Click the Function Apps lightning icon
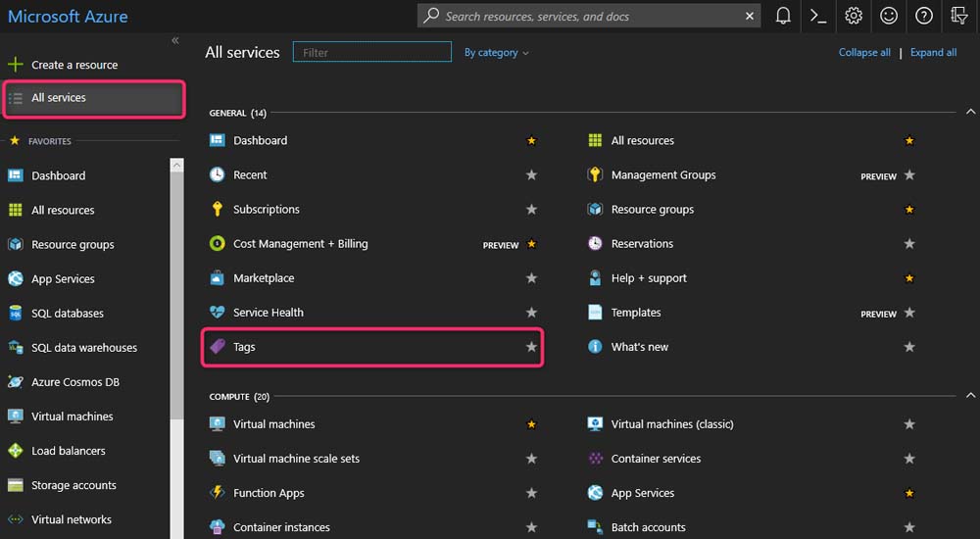The height and width of the screenshot is (539, 980). coord(218,493)
